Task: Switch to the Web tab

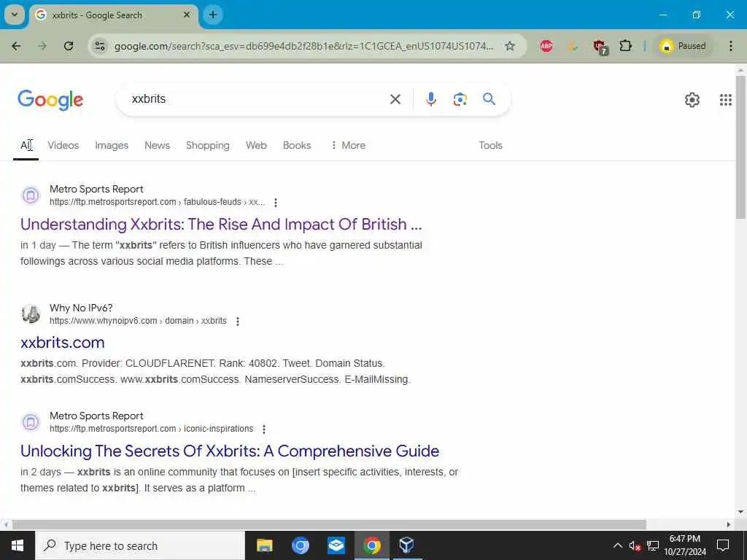Action: [x=256, y=145]
